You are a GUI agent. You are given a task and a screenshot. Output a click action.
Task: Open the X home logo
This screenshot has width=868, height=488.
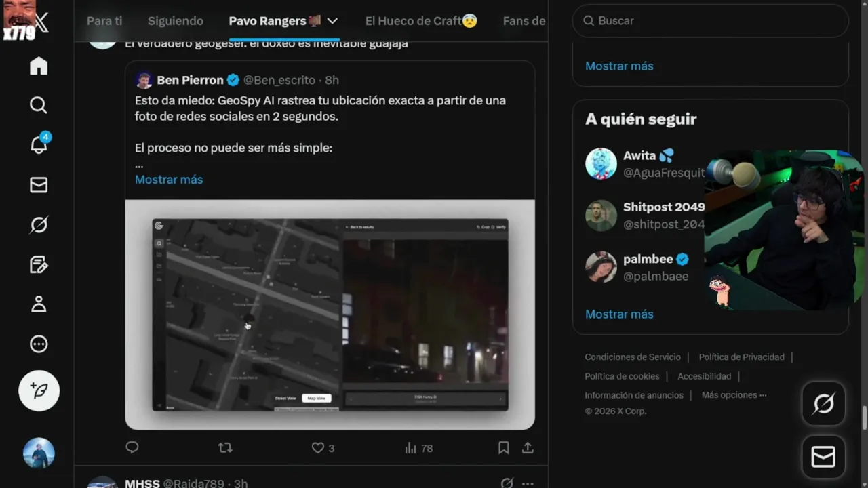[41, 22]
